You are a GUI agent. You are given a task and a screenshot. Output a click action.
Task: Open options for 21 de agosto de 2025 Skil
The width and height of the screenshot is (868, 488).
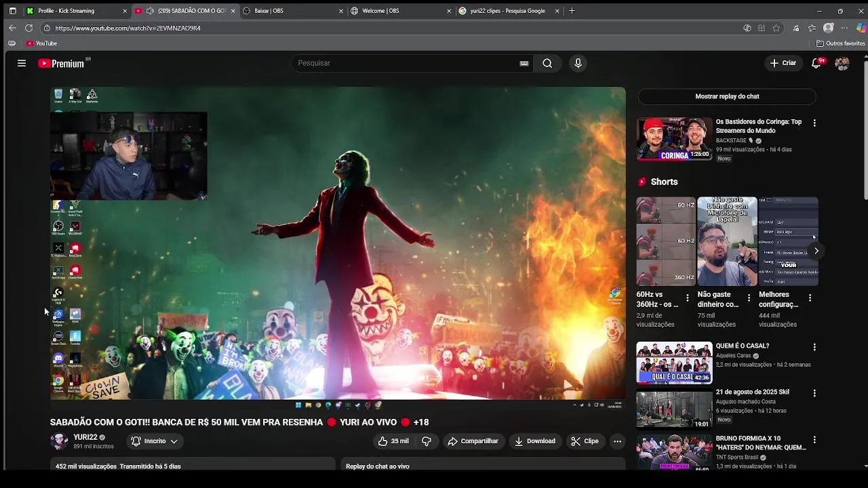tap(814, 393)
